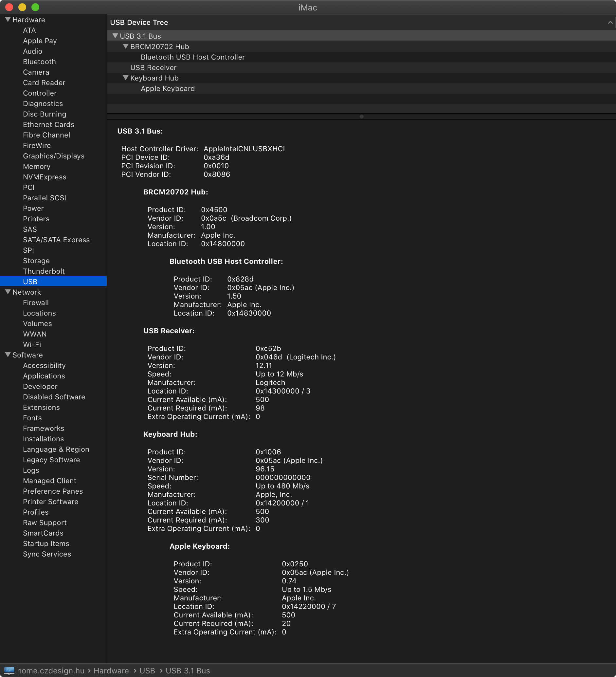Select Apple Keyboard in device tree
Screen dimensions: 616x677
tap(361, 88)
